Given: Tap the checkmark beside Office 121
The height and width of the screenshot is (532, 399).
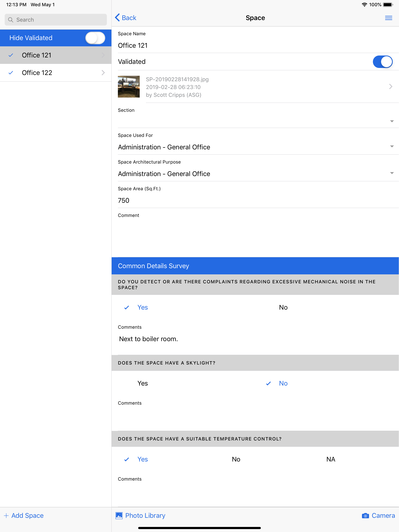Looking at the screenshot, I should coord(11,55).
